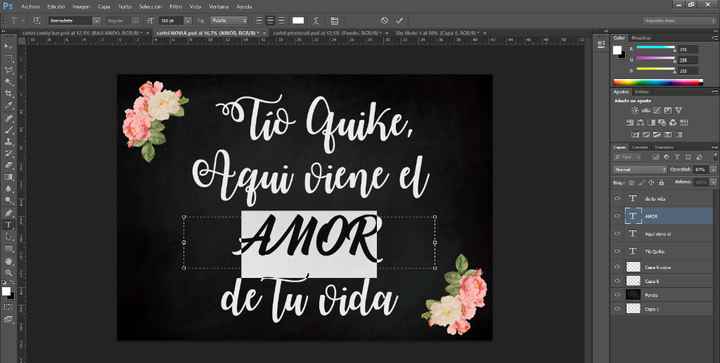The width and height of the screenshot is (720, 363).
Task: Add a Photo Filter adjustment
Action: click(662, 123)
